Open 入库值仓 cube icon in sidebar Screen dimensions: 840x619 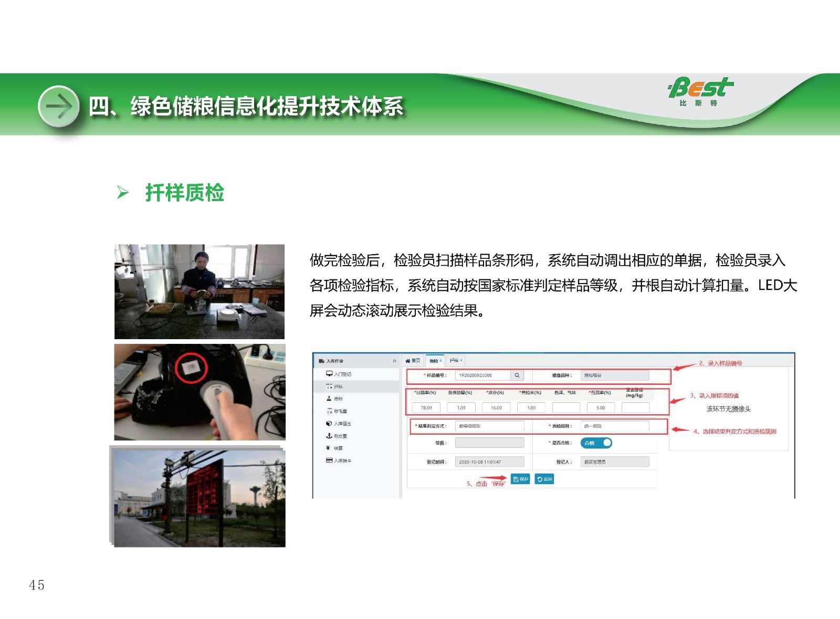point(329,424)
